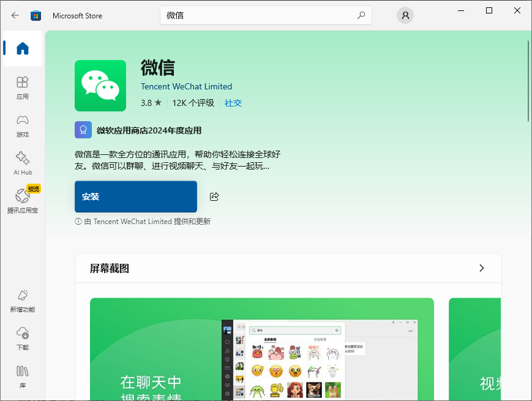The width and height of the screenshot is (532, 401).
Task: View the 12K 个评级 ratings
Action: click(193, 102)
